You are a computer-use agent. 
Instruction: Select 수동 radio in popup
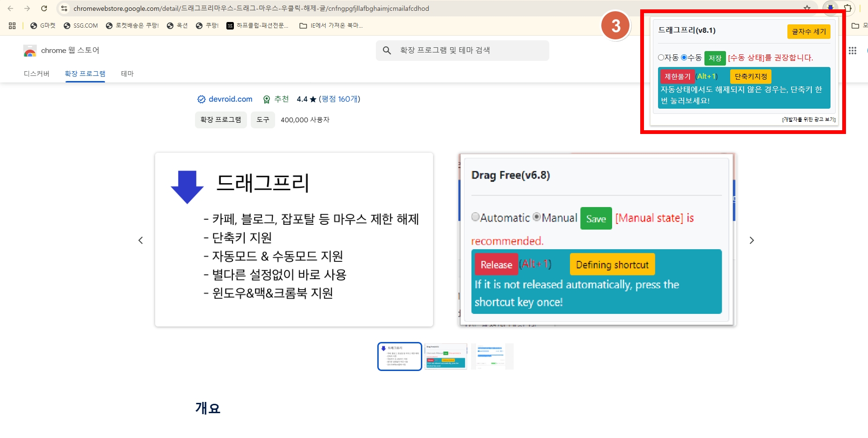pos(684,58)
